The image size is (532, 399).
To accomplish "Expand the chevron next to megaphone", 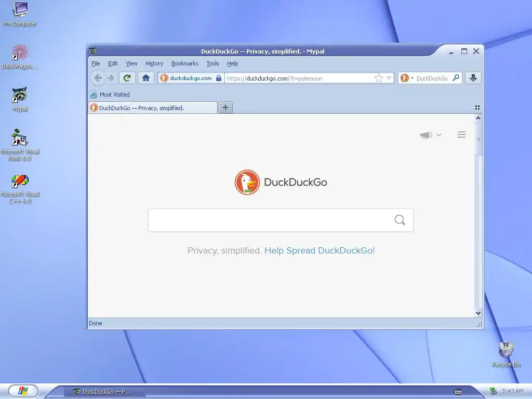I will [438, 135].
